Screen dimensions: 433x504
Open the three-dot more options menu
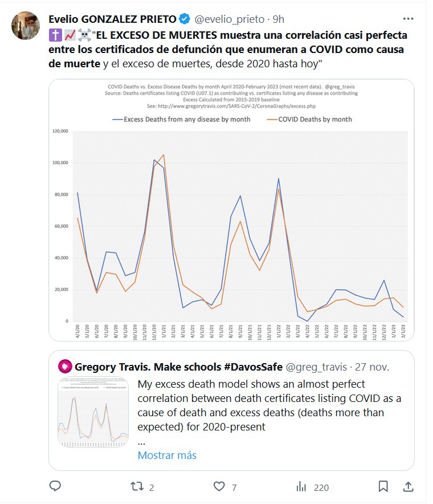coord(408,18)
